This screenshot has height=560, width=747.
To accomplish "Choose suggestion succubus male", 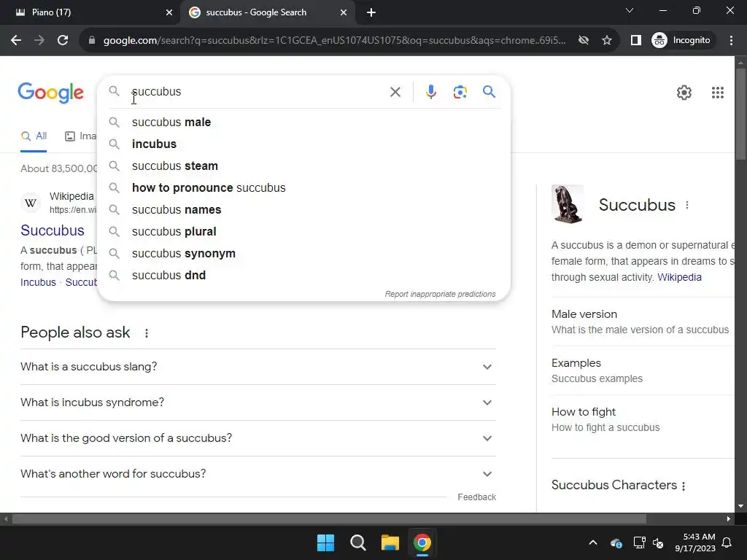I will [303, 122].
